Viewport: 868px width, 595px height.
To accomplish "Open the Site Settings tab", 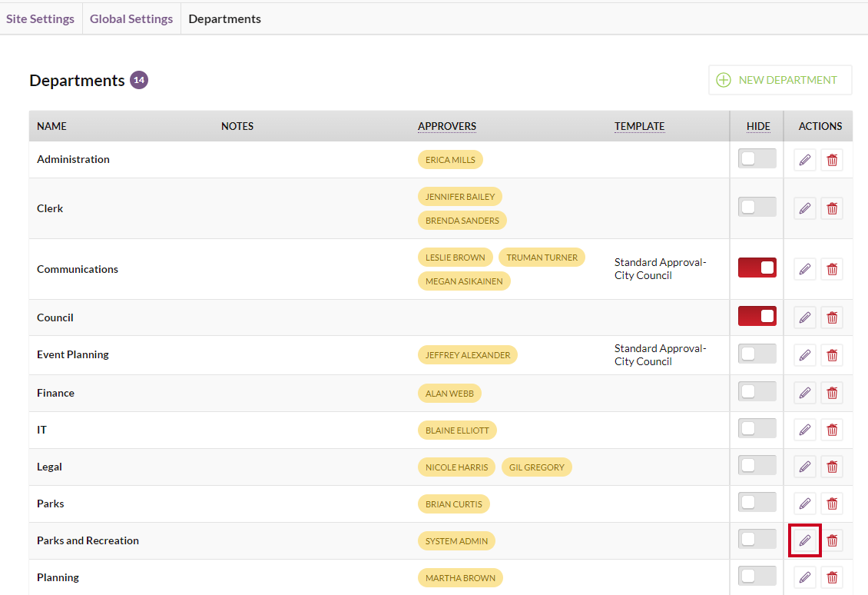I will point(41,19).
